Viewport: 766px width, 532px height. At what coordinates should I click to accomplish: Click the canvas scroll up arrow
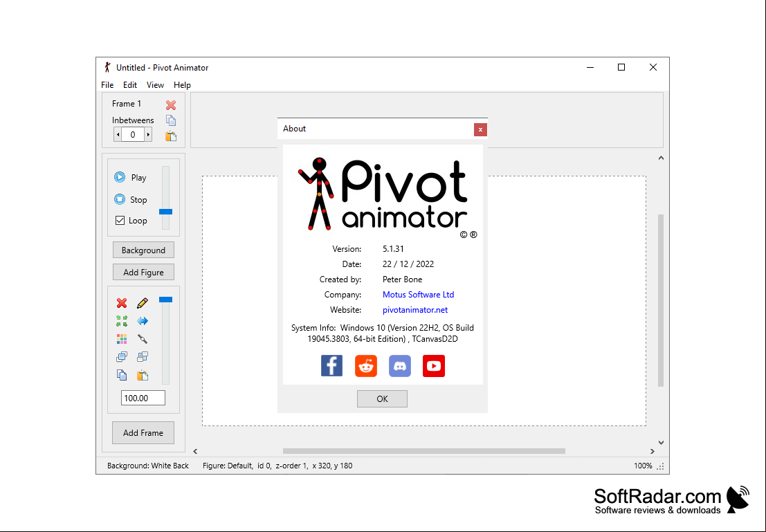[661, 158]
